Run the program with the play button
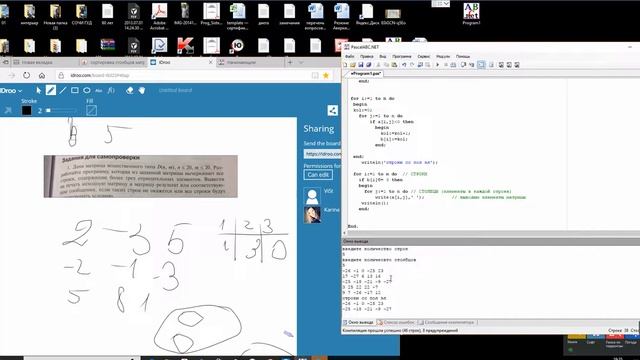Screen dimensions: 640x360 point(438,65)
